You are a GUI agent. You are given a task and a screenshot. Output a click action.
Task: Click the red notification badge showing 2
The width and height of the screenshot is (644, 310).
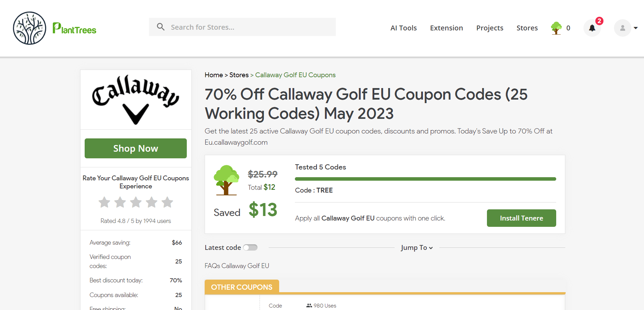click(x=599, y=21)
